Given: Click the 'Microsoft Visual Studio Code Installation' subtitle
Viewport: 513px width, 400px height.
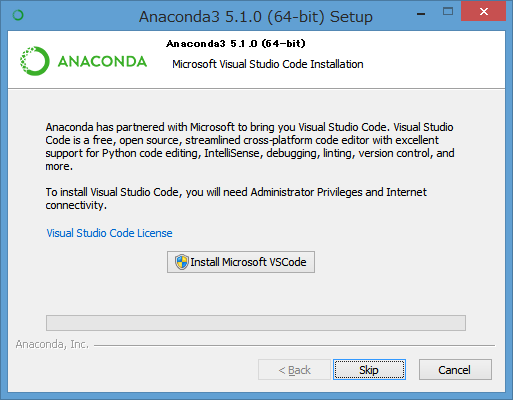Looking at the screenshot, I should click(268, 64).
